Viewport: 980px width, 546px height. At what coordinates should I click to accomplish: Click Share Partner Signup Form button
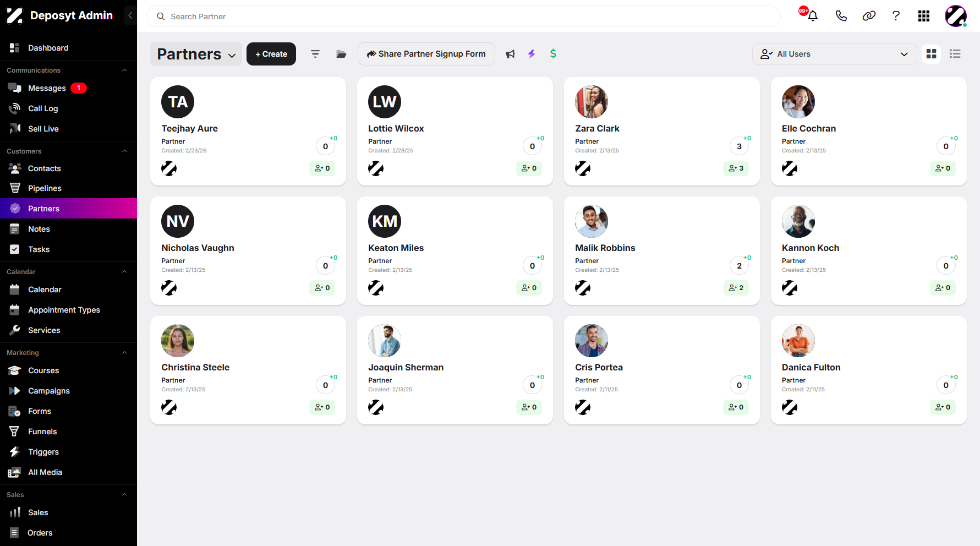[x=426, y=54]
